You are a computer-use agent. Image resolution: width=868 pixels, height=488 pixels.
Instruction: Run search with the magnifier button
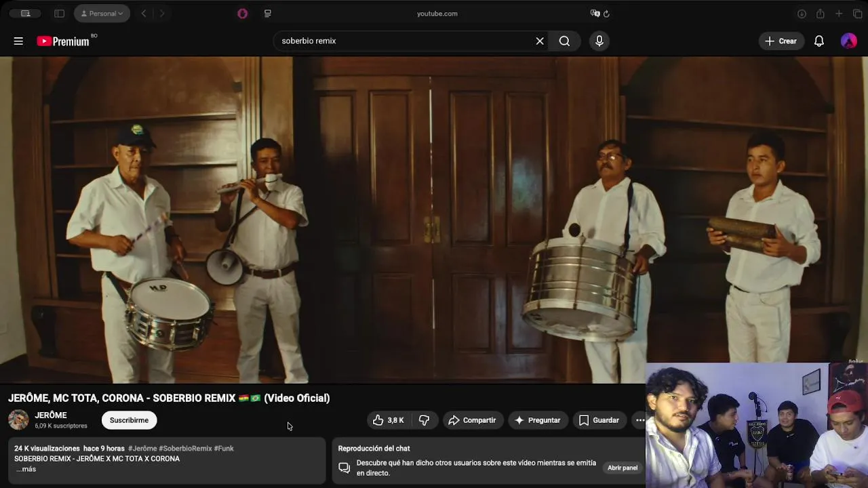[564, 41]
